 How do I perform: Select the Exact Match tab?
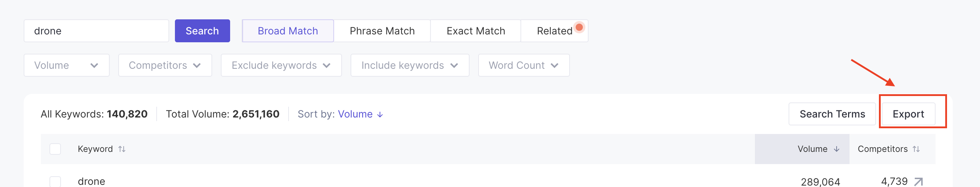[476, 31]
